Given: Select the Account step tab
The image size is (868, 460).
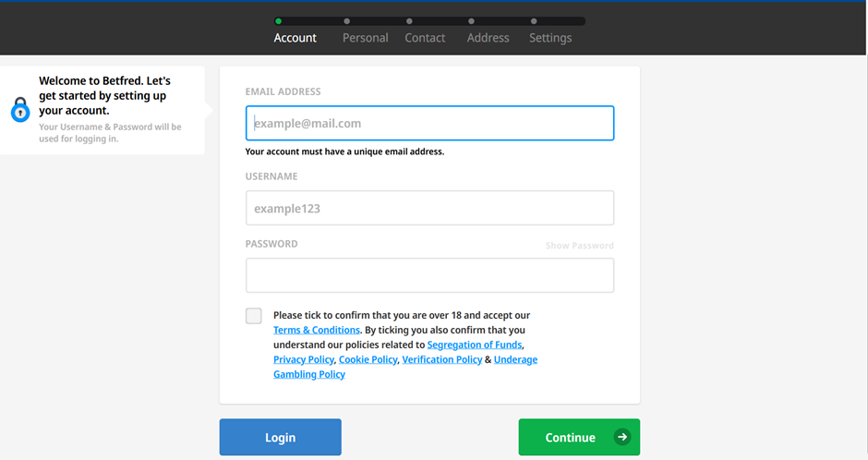Looking at the screenshot, I should click(x=295, y=38).
